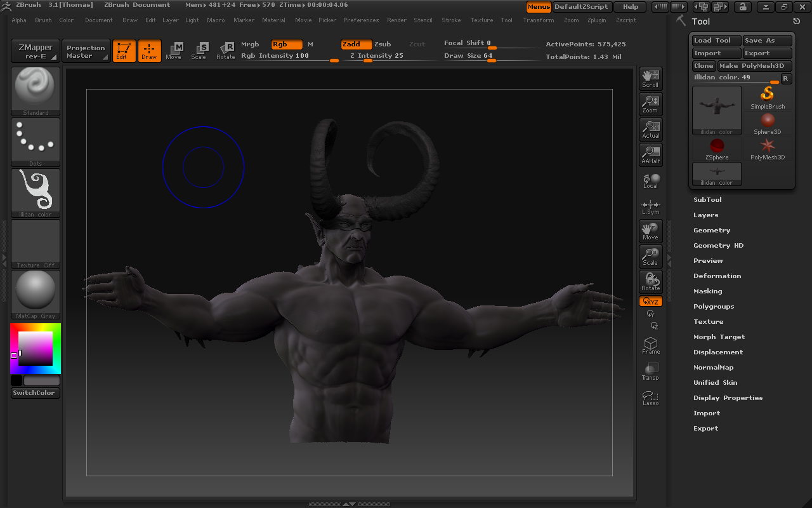
Task: Open the Stroke menu
Action: (x=451, y=20)
